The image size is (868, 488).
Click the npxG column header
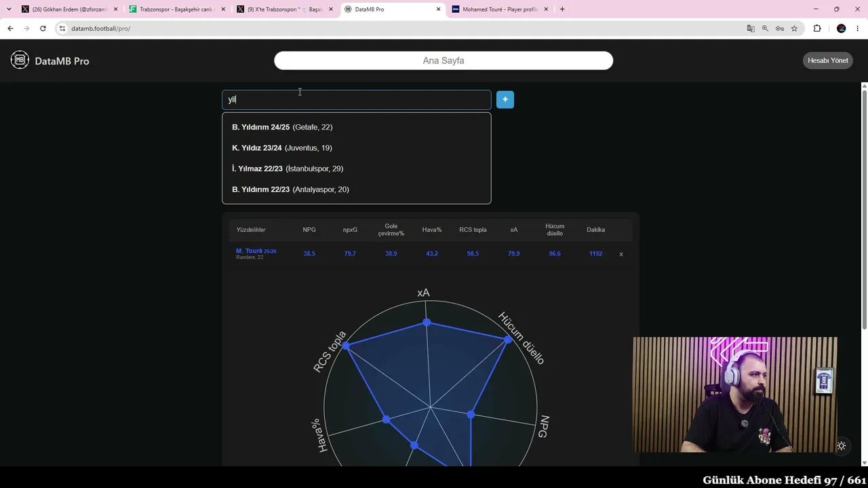(x=350, y=230)
